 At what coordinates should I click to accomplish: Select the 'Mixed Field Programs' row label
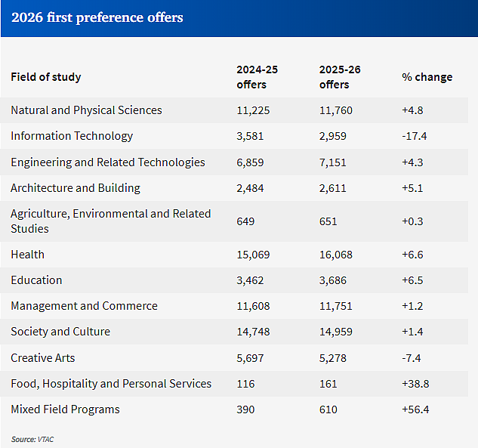tap(65, 409)
